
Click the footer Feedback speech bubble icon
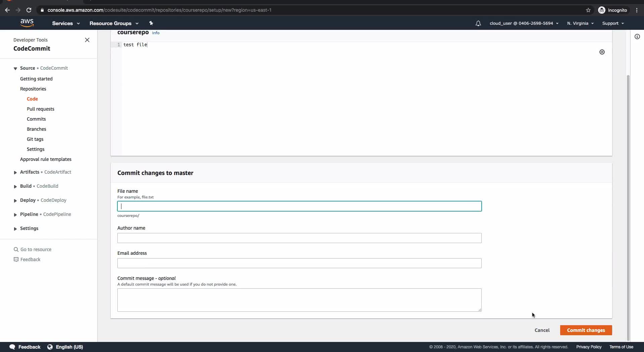pos(12,347)
